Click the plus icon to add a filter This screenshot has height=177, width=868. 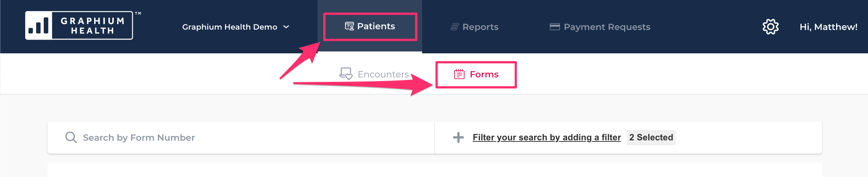point(458,137)
